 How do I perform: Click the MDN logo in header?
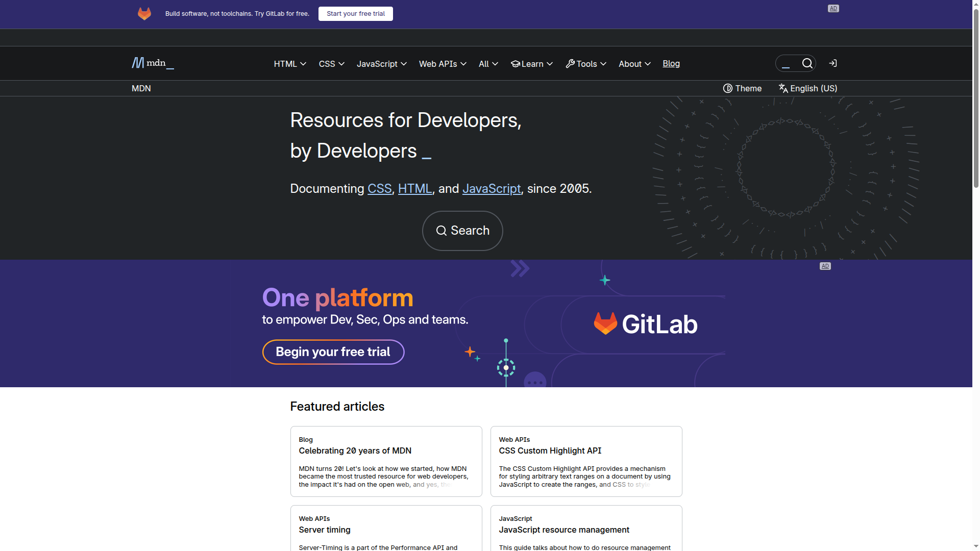point(152,63)
